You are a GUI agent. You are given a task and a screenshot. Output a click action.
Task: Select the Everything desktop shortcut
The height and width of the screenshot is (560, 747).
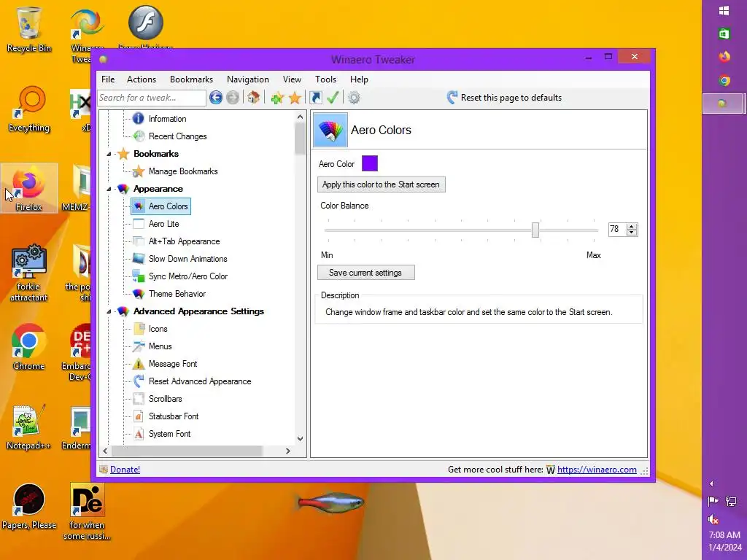(29, 109)
